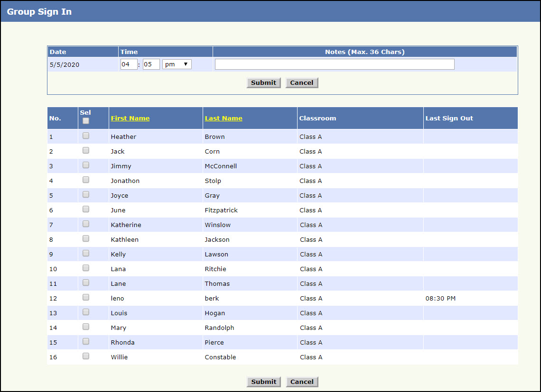Image resolution: width=541 pixels, height=392 pixels.
Task: Check the select-all checkbox in Sel header
Action: coord(86,121)
